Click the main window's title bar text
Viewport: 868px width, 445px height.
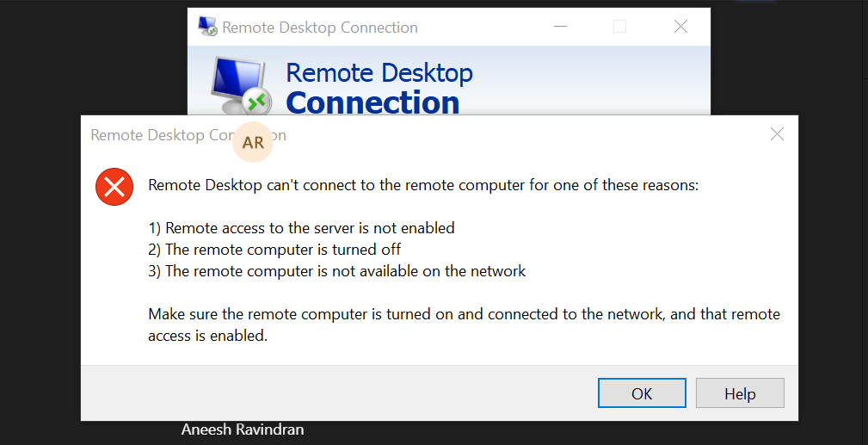click(320, 28)
